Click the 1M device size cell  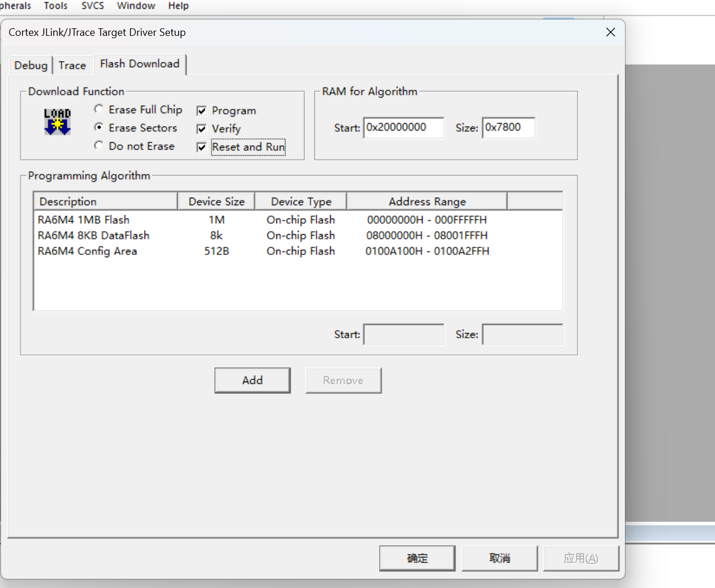point(217,220)
